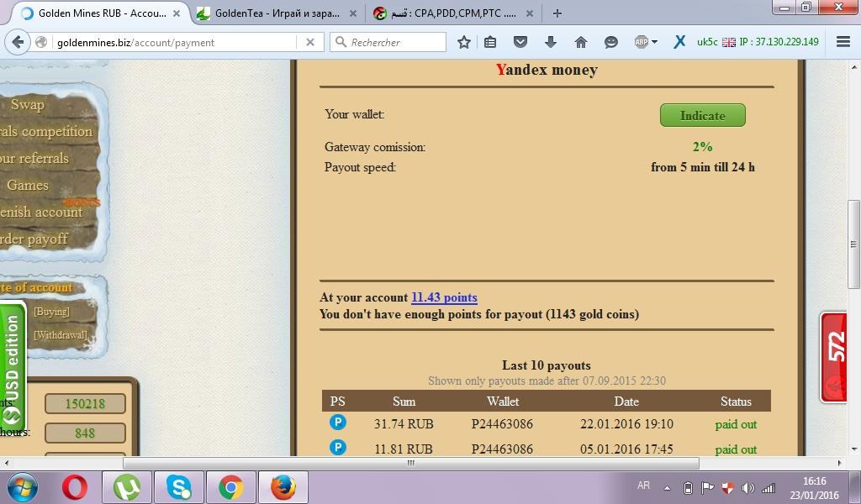Open the volume speaker tray icon
Image resolution: width=861 pixels, height=504 pixels.
pos(747,487)
